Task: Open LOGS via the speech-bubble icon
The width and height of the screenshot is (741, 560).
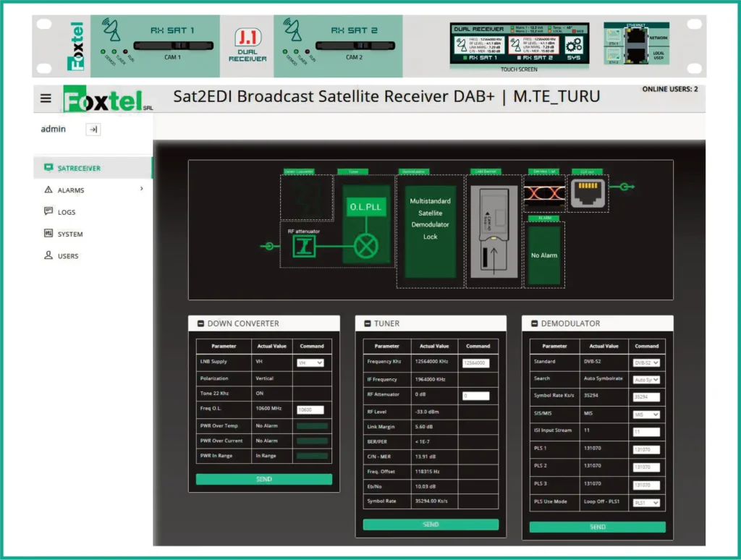Action: click(x=48, y=211)
